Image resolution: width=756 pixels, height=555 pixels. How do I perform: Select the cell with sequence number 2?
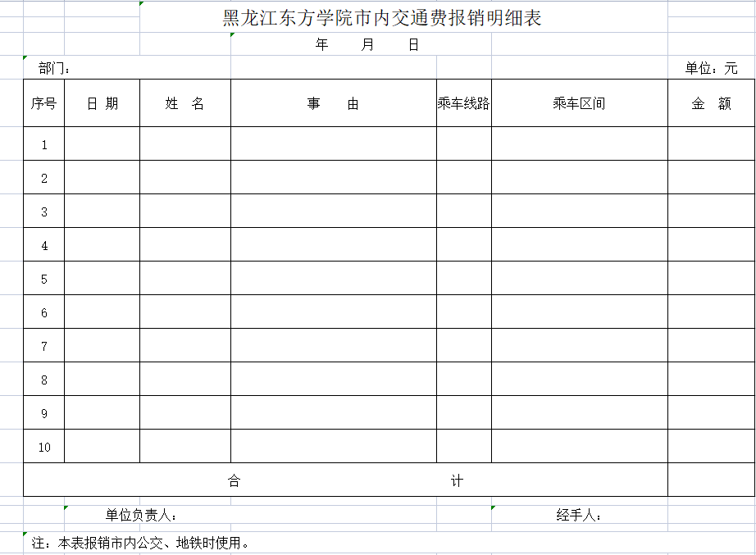[x=44, y=177]
